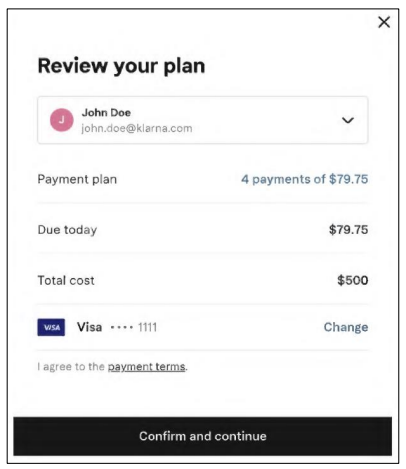Click the Total cost label
Screen dimensions: 406x469
[x=66, y=280]
